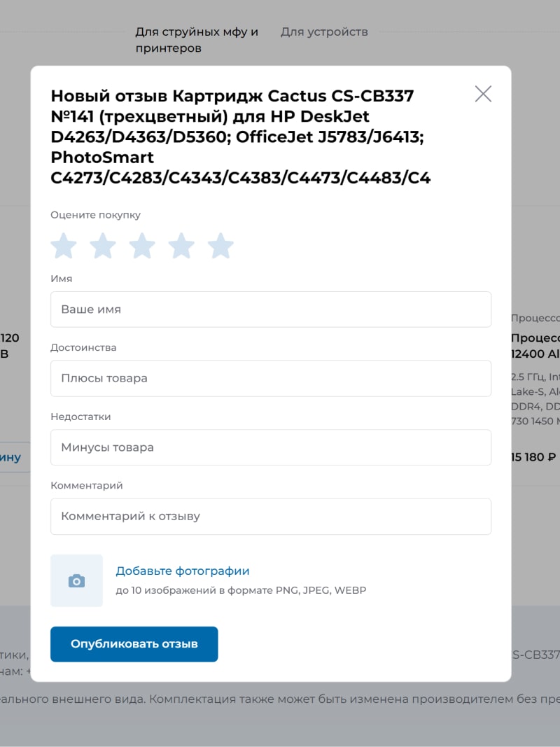The image size is (560, 747).
Task: Click the 'Плюсы товара' advantages field
Action: click(271, 378)
